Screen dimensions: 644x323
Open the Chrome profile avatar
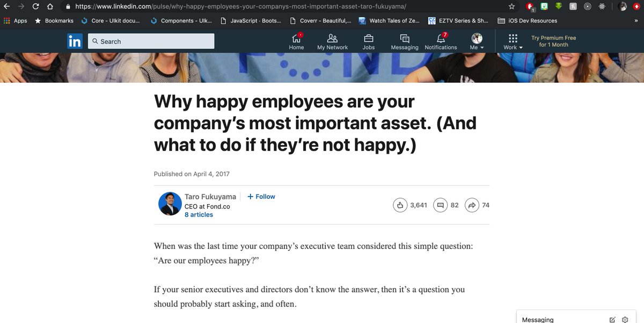click(x=623, y=6)
